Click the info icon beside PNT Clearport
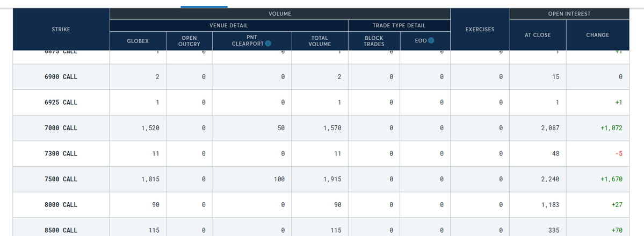 pyautogui.click(x=268, y=44)
